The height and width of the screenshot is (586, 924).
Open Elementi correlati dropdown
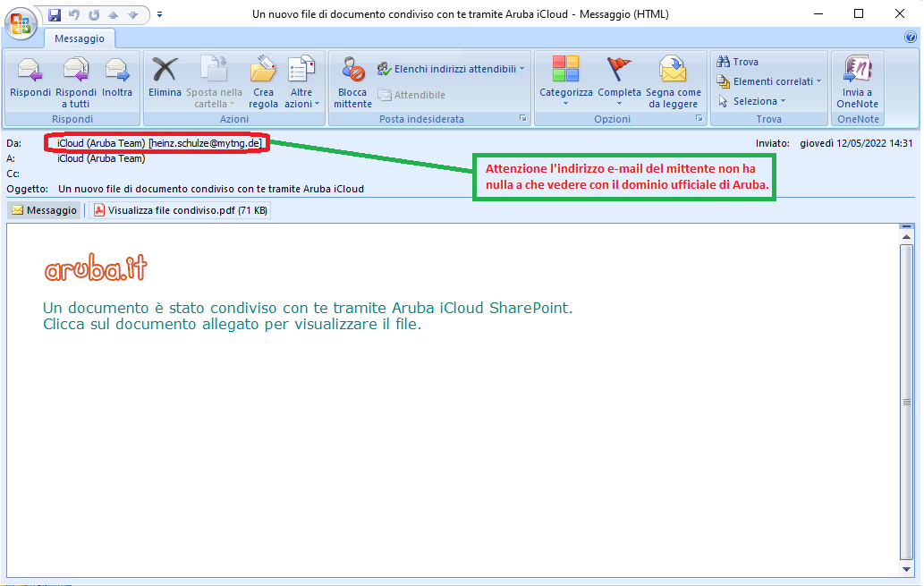point(768,81)
